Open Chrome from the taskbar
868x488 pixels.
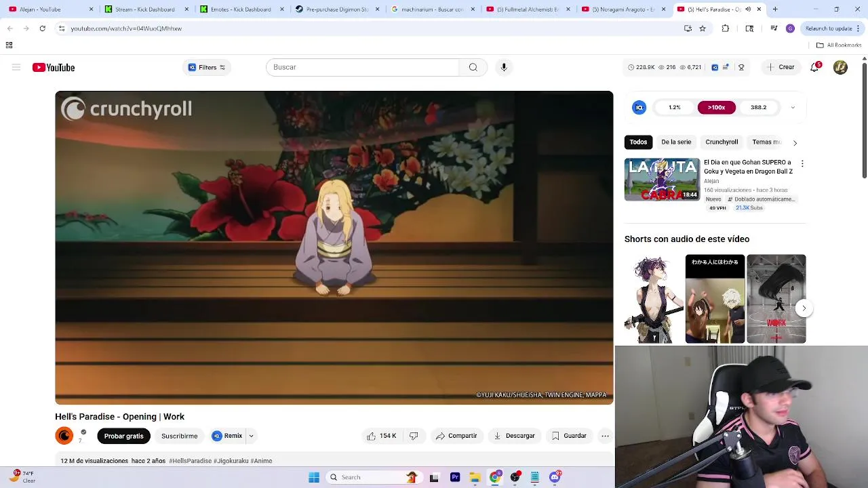pyautogui.click(x=495, y=477)
